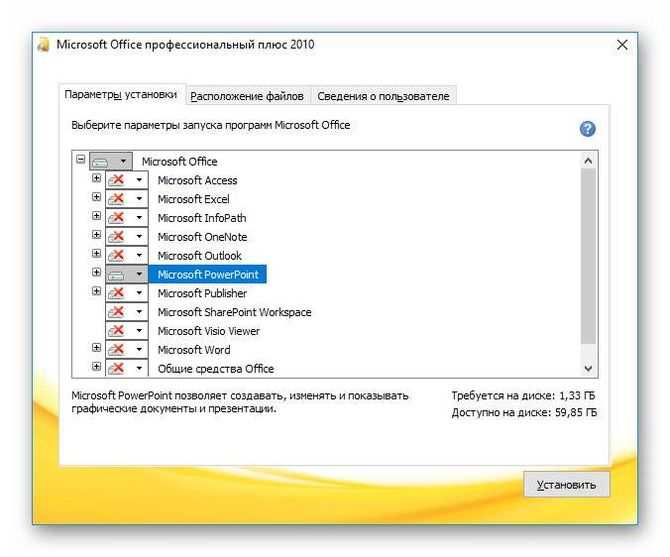Switch to Параметры установки tab
Screen dimensions: 670x557
[121, 94]
